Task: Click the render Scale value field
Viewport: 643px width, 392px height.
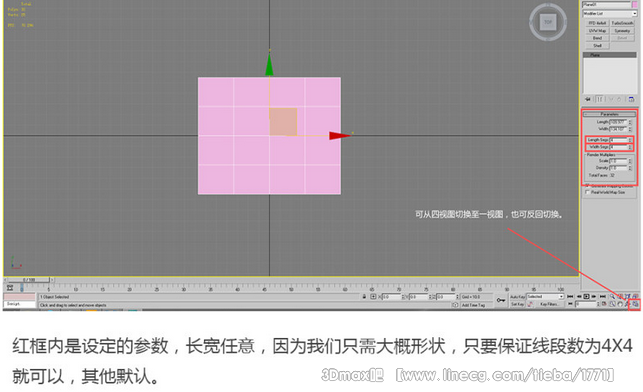Action: pos(618,161)
